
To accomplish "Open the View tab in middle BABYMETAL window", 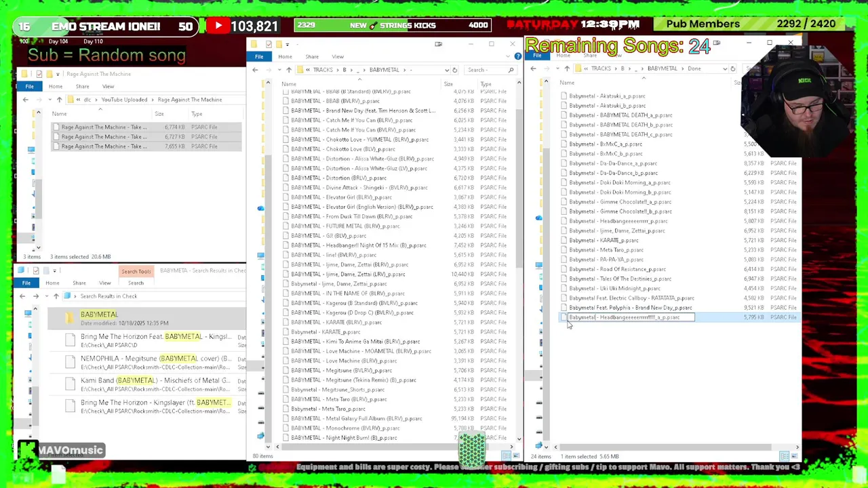I will point(338,56).
